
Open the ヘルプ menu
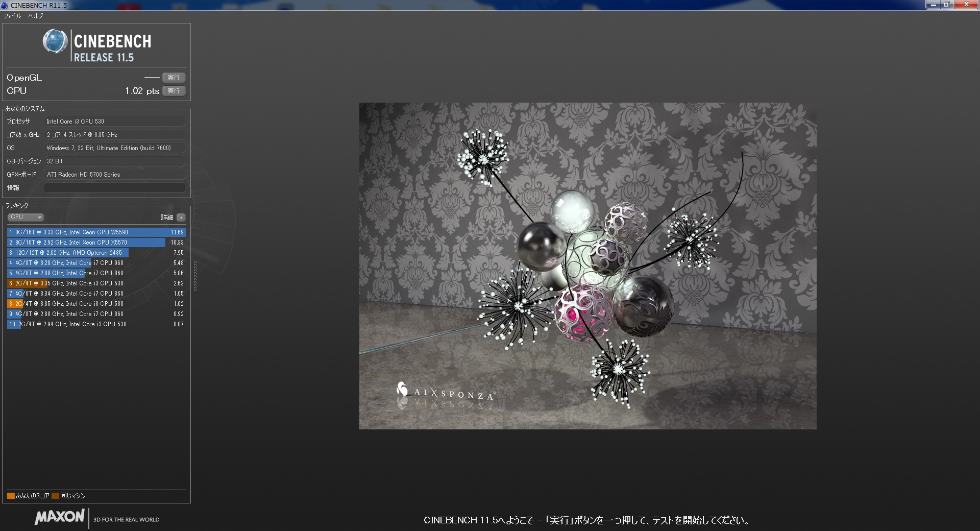point(36,16)
